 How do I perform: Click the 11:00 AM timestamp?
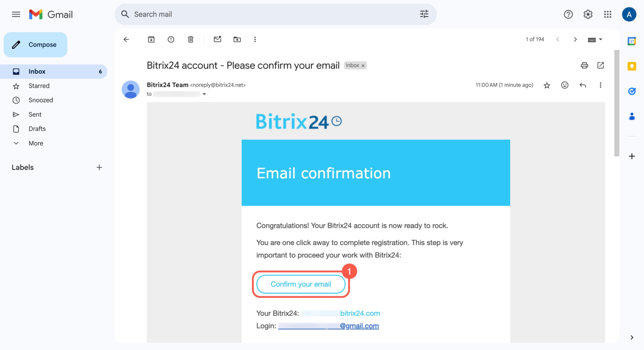[x=504, y=85]
